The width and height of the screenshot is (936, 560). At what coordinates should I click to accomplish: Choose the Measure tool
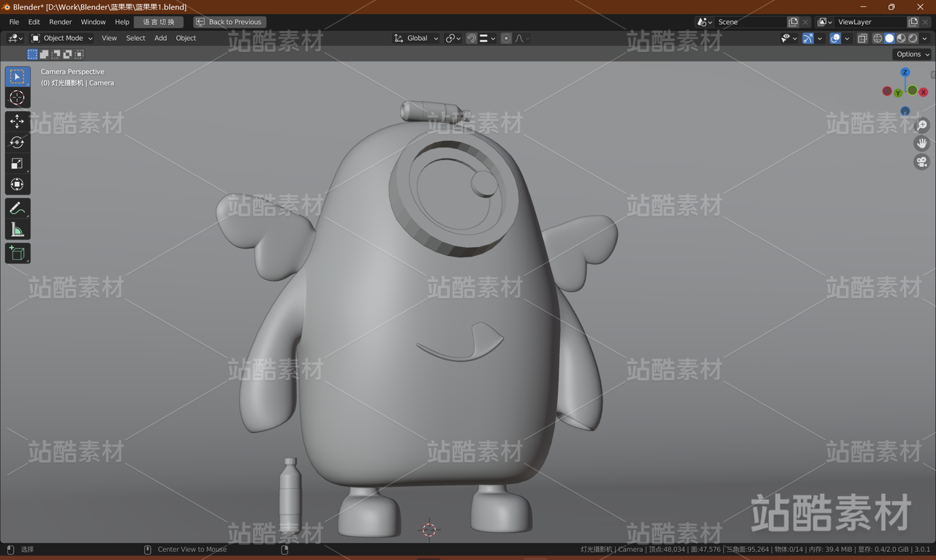(x=18, y=230)
